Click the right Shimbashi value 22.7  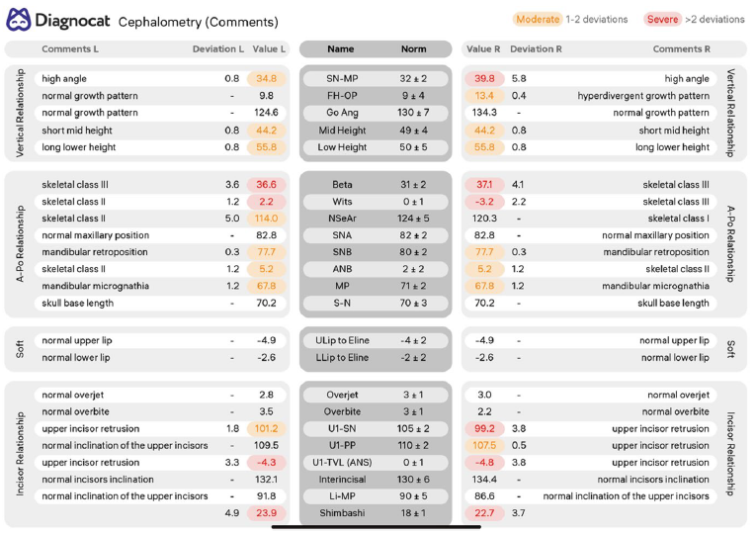coord(484,513)
